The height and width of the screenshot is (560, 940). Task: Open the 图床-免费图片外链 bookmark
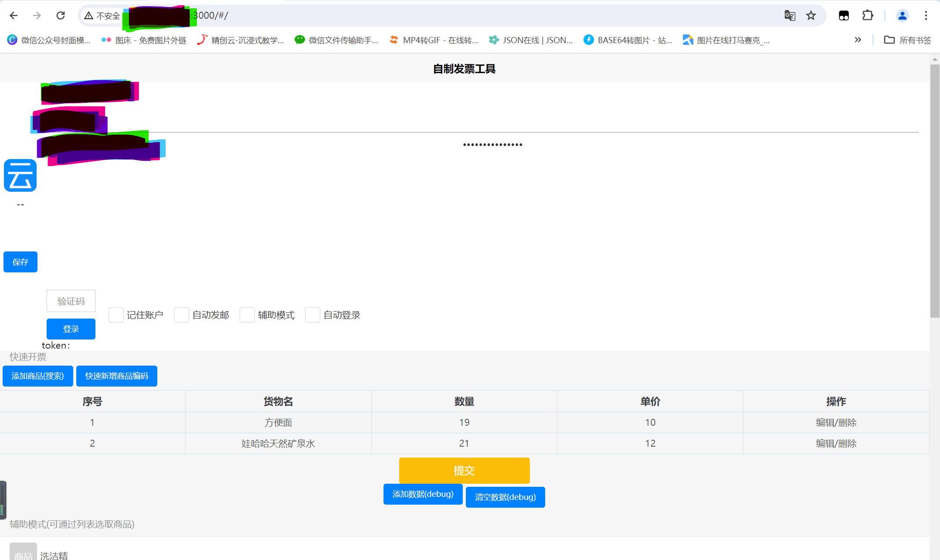[x=144, y=40]
